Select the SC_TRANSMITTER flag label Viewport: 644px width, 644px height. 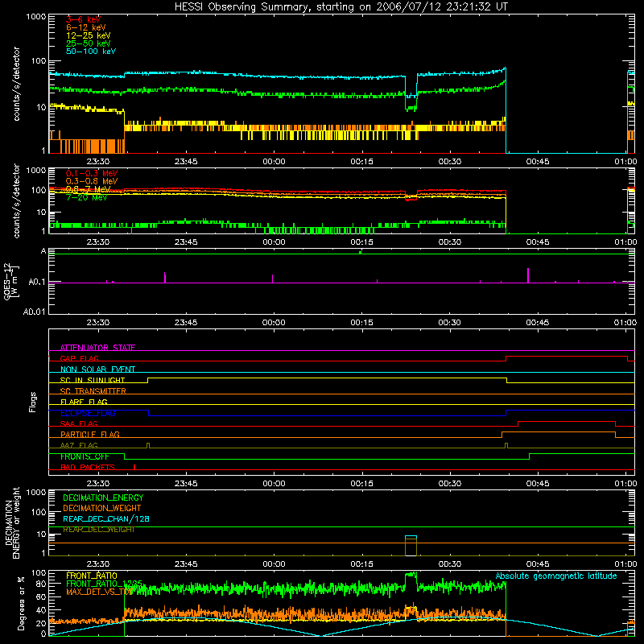click(93, 391)
